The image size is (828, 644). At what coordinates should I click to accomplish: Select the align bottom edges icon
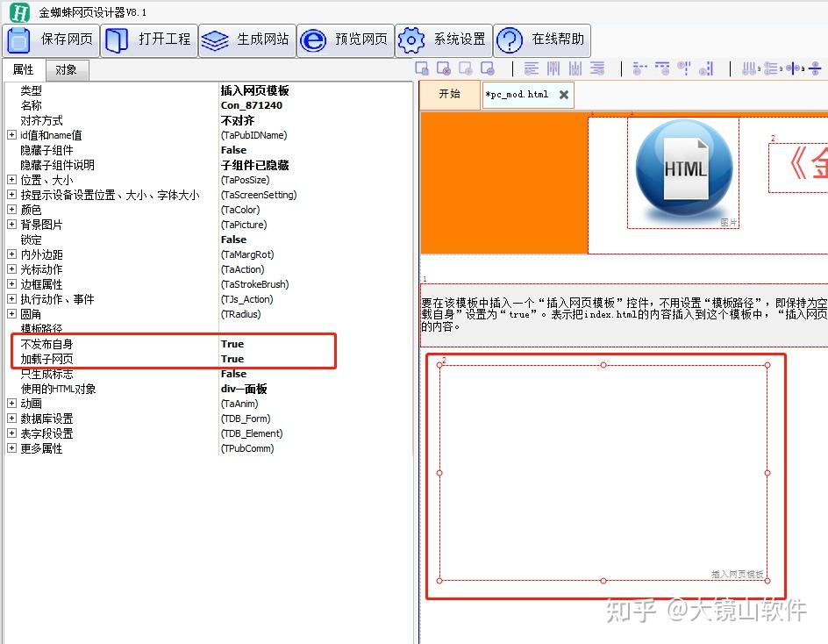tap(575, 68)
